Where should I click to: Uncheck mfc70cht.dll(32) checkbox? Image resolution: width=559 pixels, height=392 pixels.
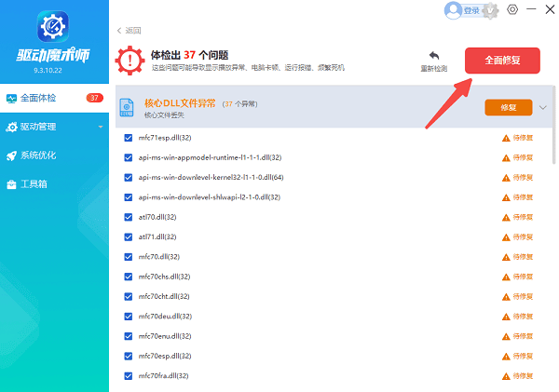click(x=129, y=296)
